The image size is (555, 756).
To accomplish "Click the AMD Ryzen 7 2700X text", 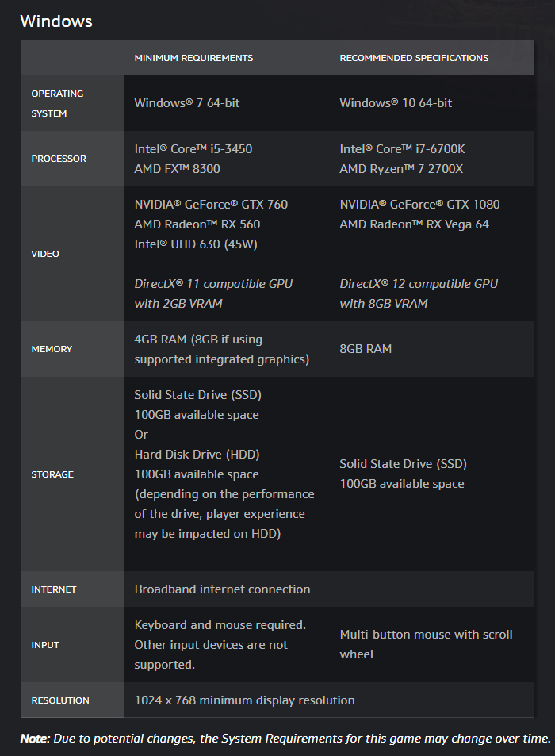I will pos(401,169).
